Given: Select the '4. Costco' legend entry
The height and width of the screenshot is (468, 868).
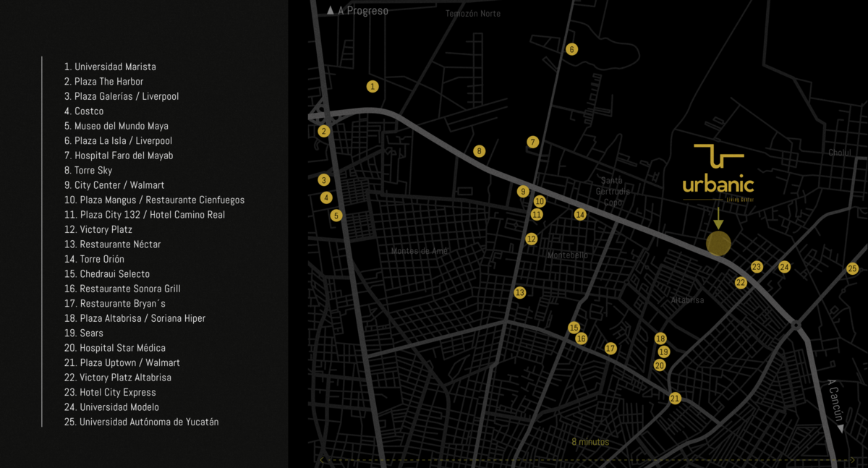Looking at the screenshot, I should click(x=84, y=111).
